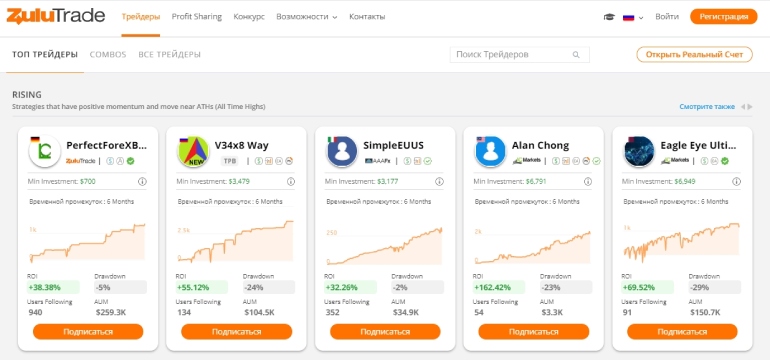Click the Регистрация button

point(724,17)
